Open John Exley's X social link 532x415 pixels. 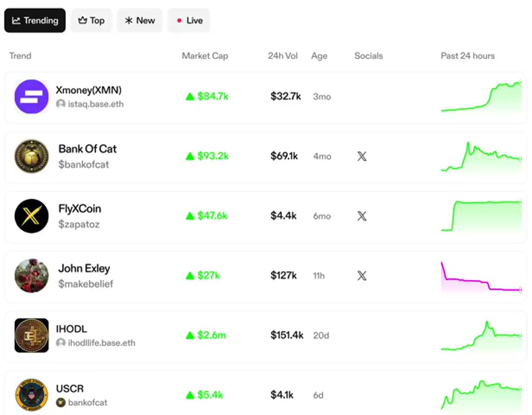pos(362,276)
